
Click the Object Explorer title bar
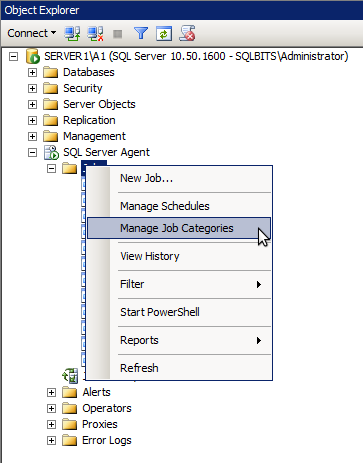(182, 10)
